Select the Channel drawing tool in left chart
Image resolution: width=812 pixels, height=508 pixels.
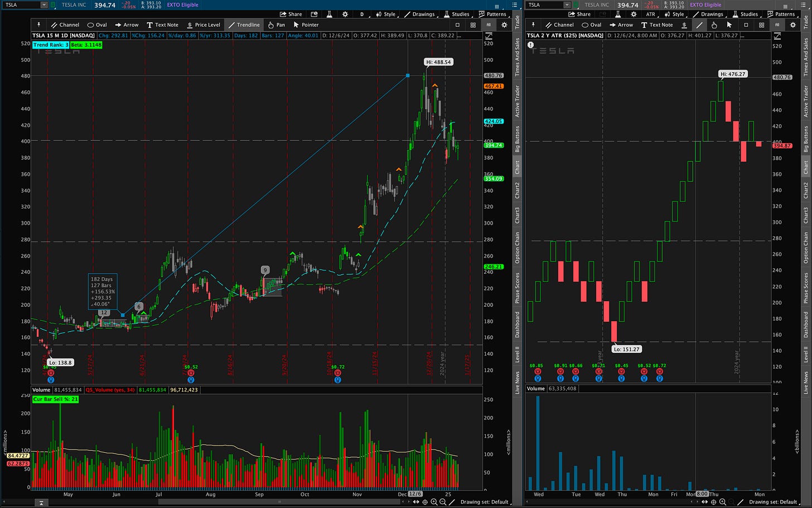pos(65,25)
